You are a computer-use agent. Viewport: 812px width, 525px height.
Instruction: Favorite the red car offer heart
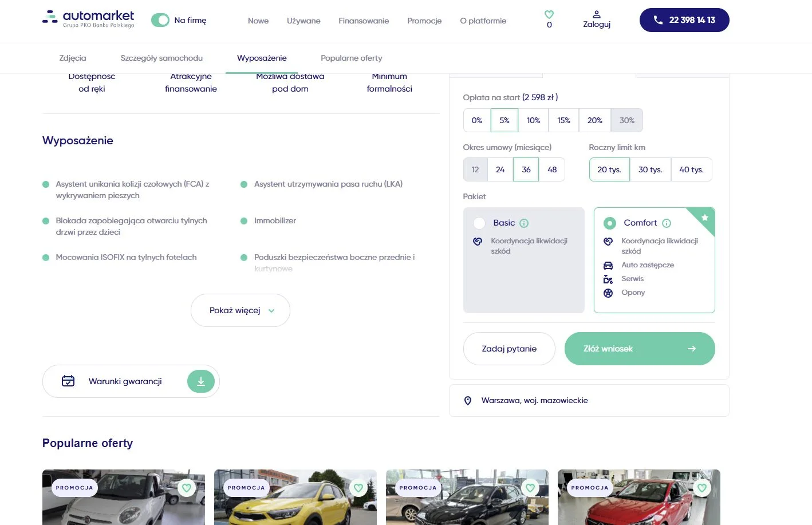pyautogui.click(x=702, y=488)
